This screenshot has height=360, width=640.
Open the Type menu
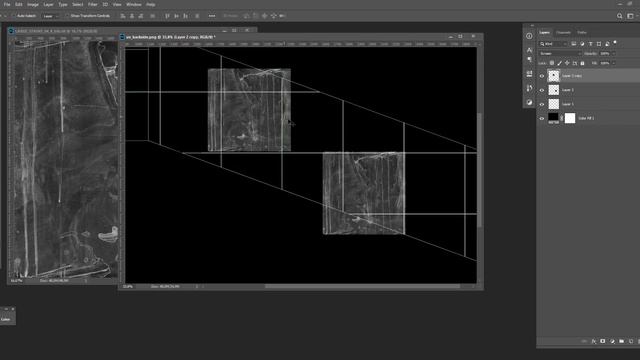[x=63, y=4]
